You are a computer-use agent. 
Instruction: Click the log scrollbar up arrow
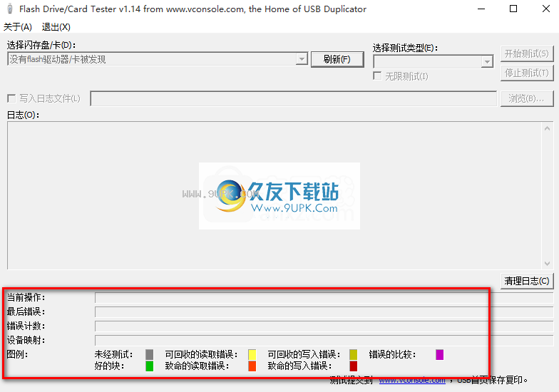point(547,128)
